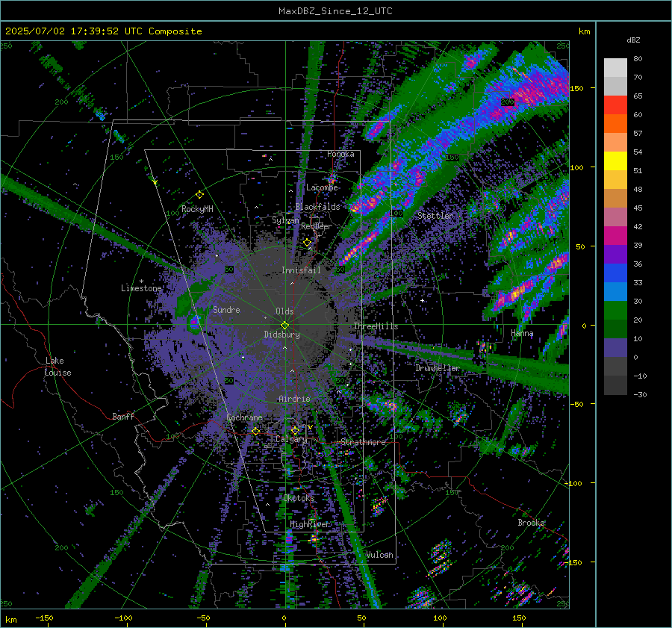Click the yellow diamond marker above Calgary
This screenshot has height=628, width=672.
pyautogui.click(x=295, y=430)
